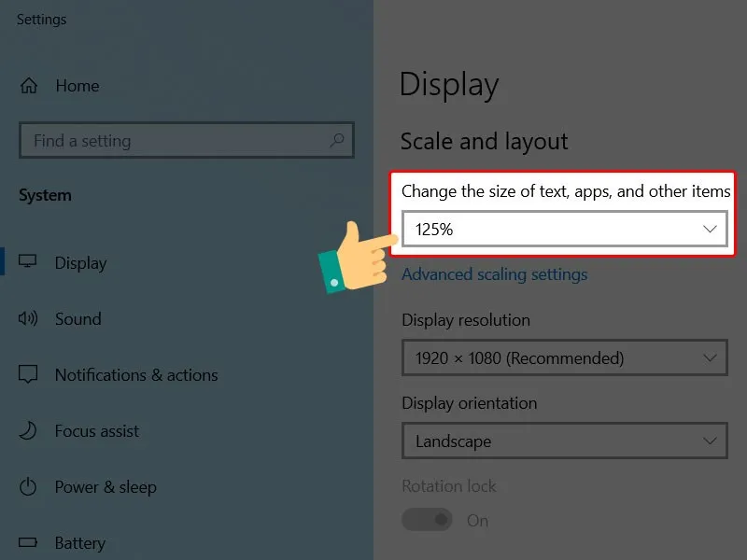This screenshot has width=747, height=560.
Task: Click the Notifications speech bubble icon
Action: 29,375
